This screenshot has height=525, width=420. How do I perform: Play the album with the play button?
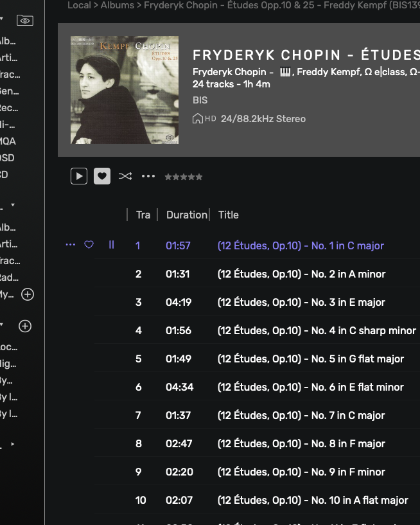point(79,176)
